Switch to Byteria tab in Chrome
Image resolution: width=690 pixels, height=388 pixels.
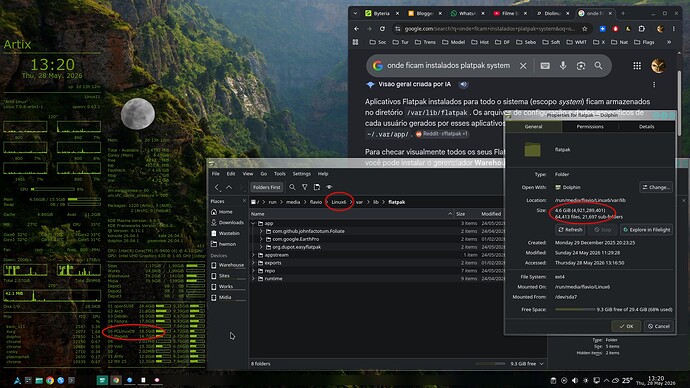click(381, 14)
